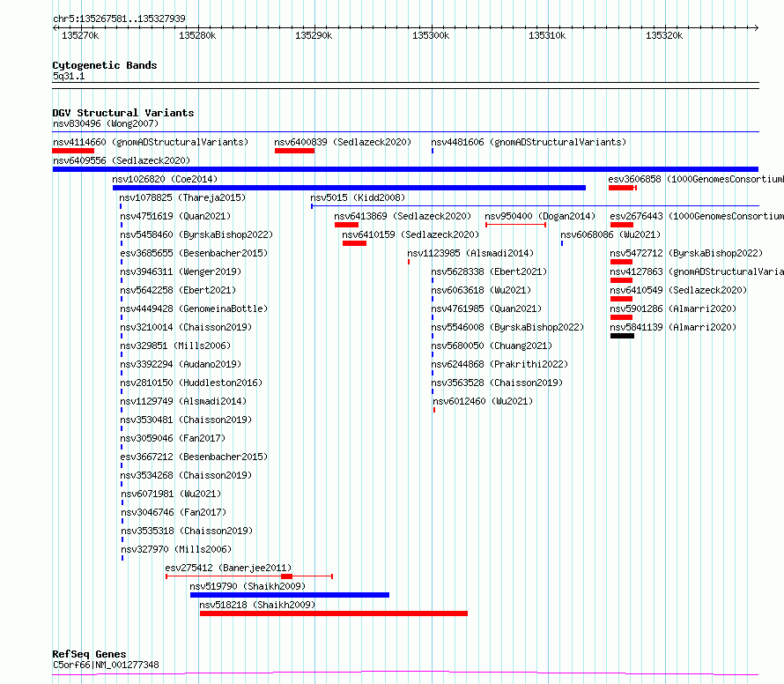The image size is (784, 684).
Task: Select nsv3530481 (Chaisson2019) label
Action: [186, 420]
